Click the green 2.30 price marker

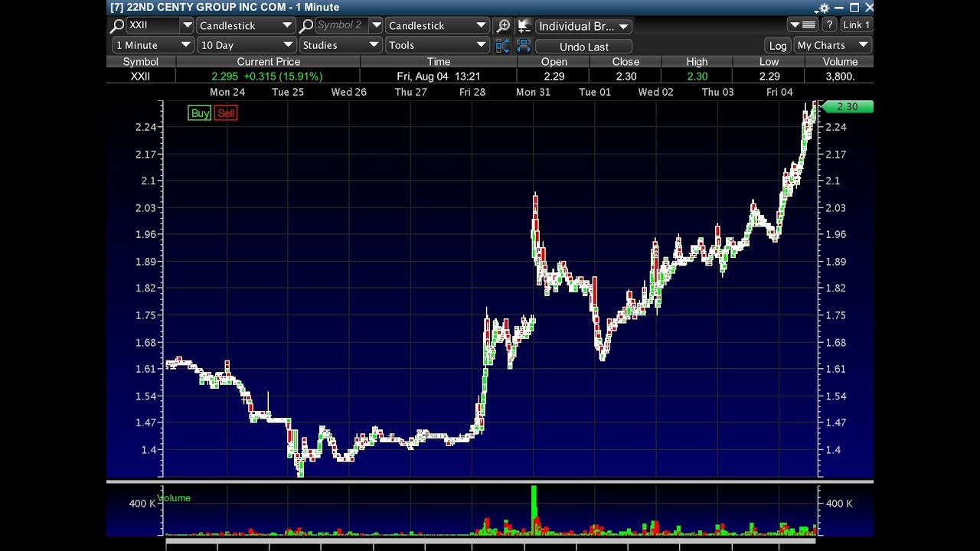click(x=847, y=107)
